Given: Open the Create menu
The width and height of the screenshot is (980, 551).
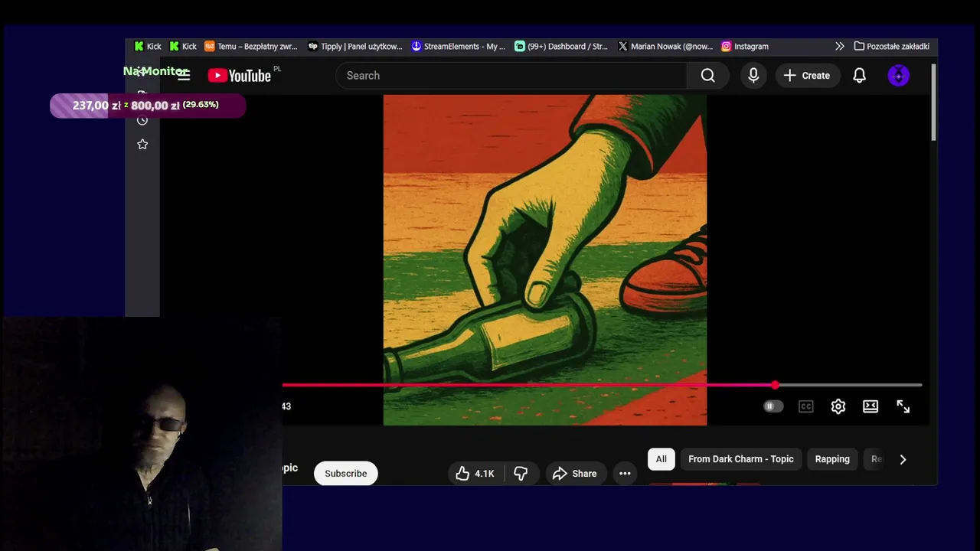Looking at the screenshot, I should [807, 75].
